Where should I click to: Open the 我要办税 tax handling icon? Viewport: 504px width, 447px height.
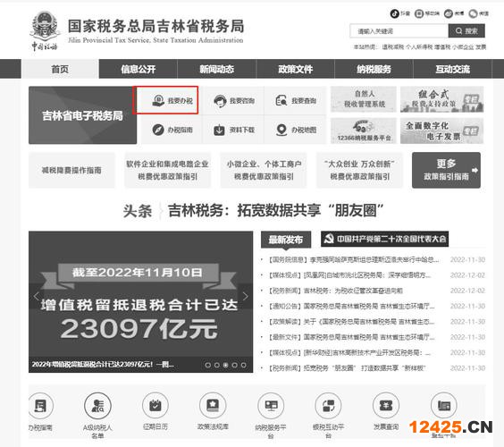click(158, 101)
